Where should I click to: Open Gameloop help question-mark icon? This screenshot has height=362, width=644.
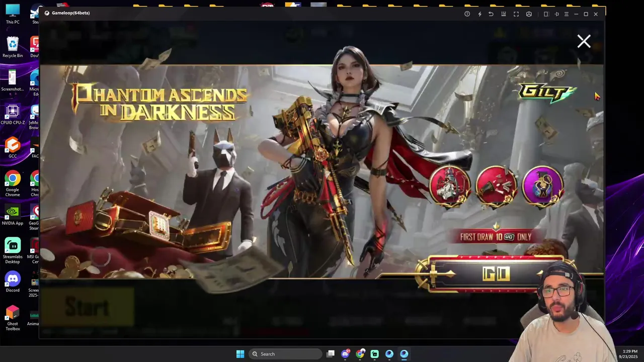click(x=467, y=14)
